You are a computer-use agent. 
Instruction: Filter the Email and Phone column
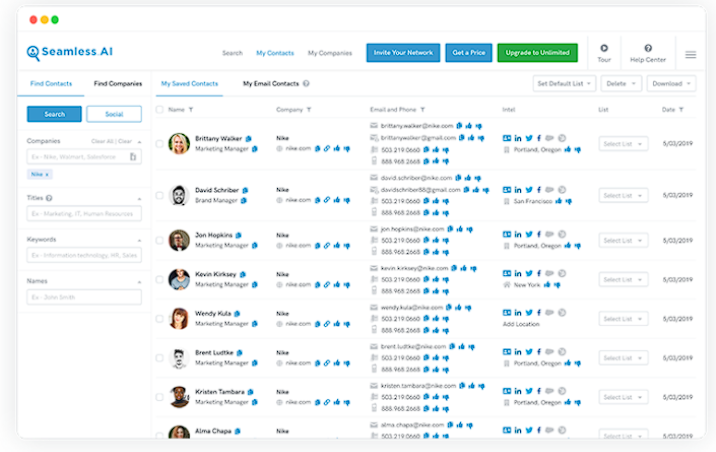[x=422, y=110]
